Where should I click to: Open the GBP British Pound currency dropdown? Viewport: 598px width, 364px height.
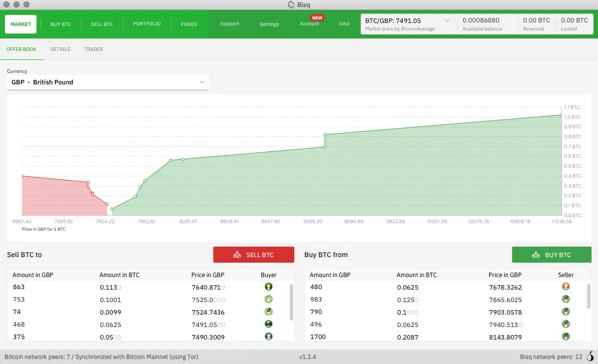pos(107,82)
